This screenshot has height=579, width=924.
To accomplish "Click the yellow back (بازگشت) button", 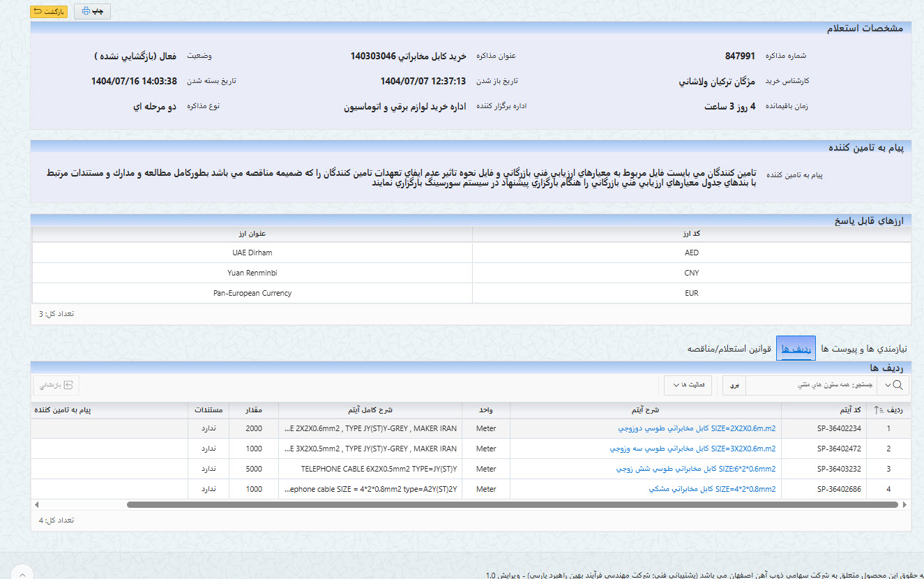I will 49,12.
